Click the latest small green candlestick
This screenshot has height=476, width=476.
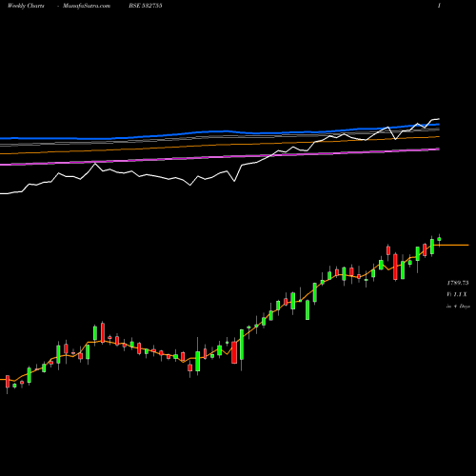click(439, 239)
